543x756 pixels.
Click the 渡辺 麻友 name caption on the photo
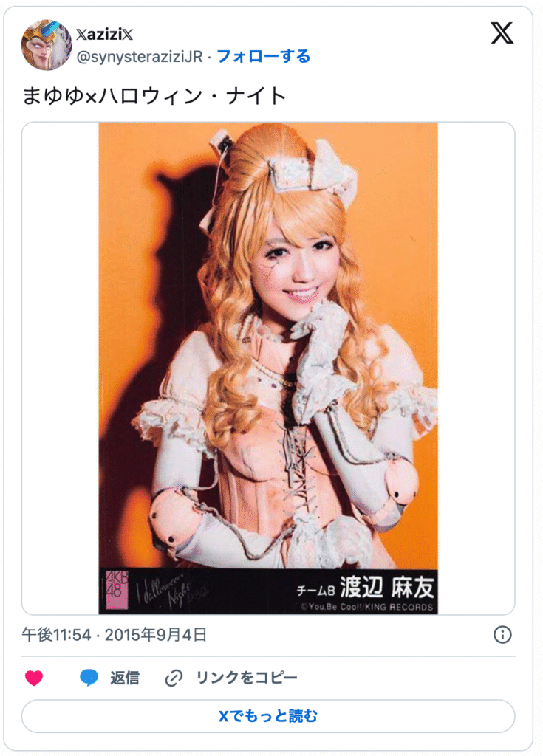[387, 587]
